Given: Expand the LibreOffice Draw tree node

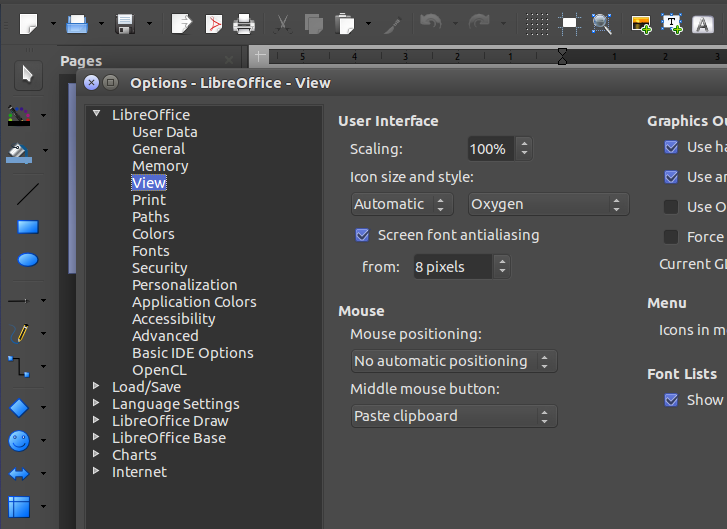Looking at the screenshot, I should point(96,420).
